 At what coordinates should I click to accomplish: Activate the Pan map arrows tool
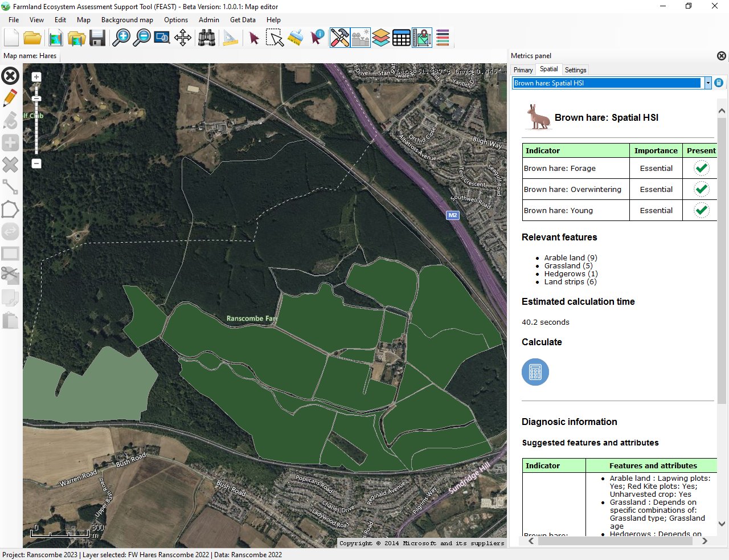[183, 38]
